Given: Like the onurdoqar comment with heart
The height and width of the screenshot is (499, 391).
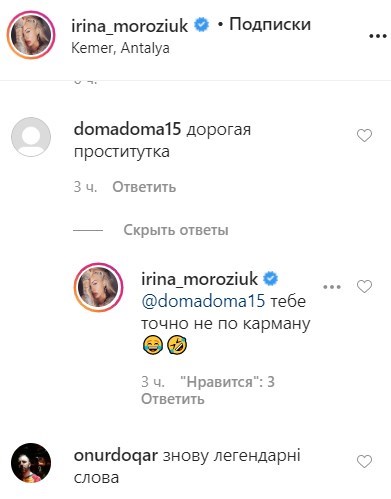Looking at the screenshot, I should 364,461.
